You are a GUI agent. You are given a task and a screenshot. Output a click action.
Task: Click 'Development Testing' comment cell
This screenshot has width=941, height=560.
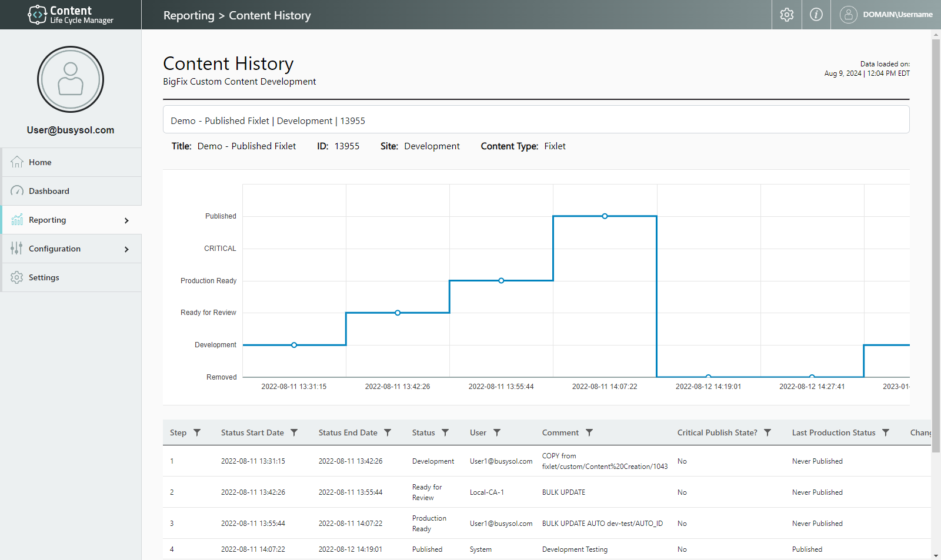click(x=575, y=549)
